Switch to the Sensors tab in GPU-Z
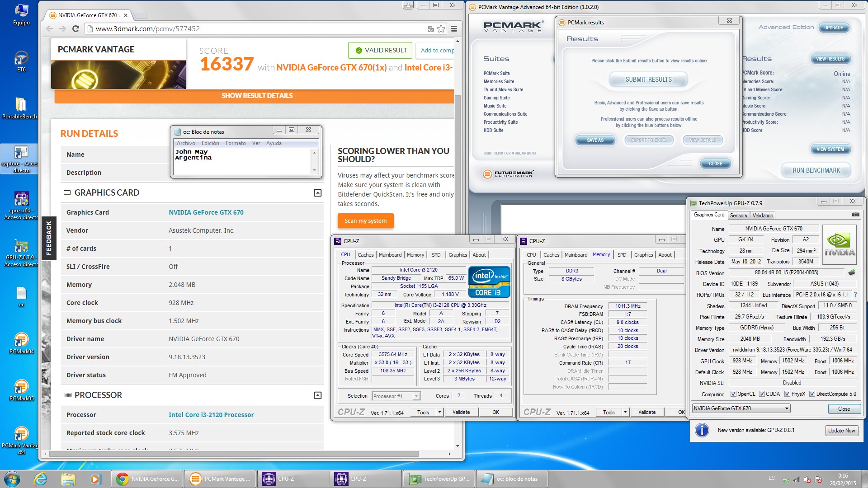The width and height of the screenshot is (868, 488). coord(738,216)
